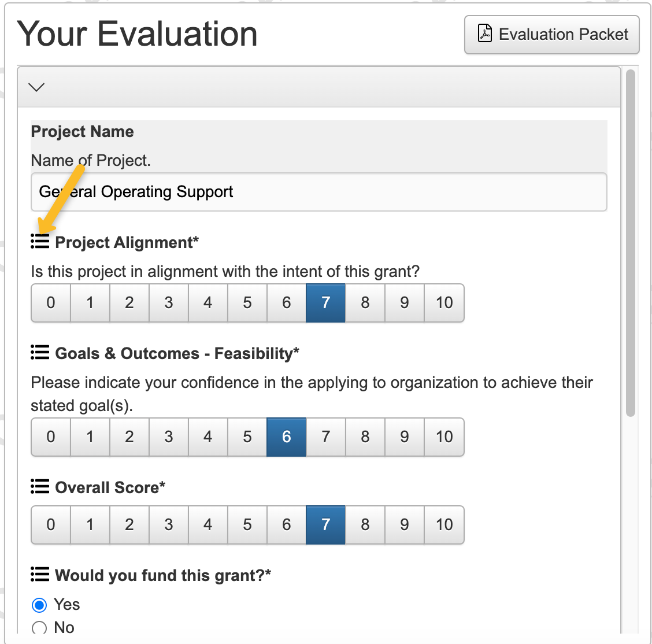This screenshot has height=644, width=652.
Task: Rate Project Alignment as 9
Action: click(x=404, y=303)
